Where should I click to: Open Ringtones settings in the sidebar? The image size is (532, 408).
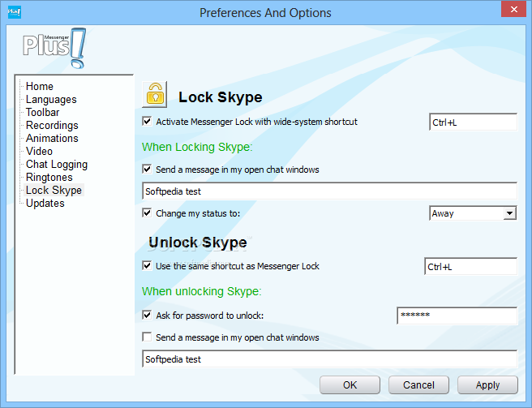(x=49, y=177)
